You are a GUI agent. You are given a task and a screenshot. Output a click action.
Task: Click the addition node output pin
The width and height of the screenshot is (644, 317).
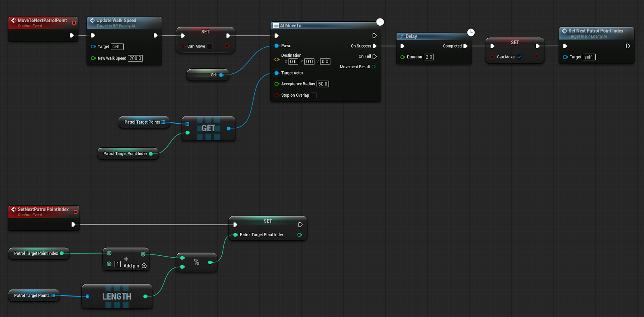[143, 254]
